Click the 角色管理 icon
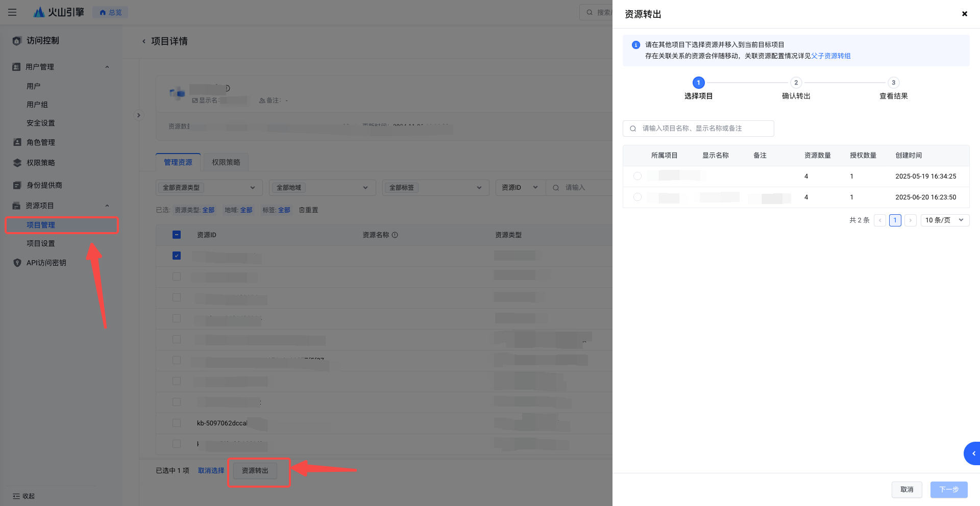980x506 pixels. (x=17, y=142)
